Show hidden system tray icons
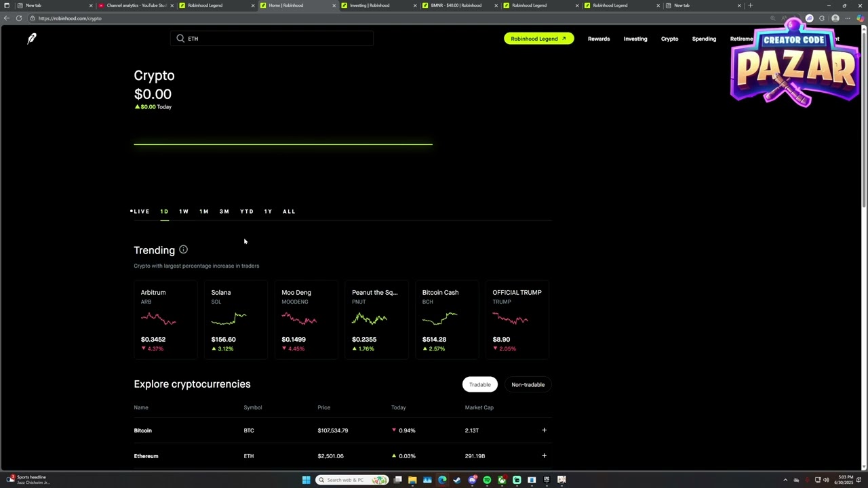The width and height of the screenshot is (868, 488). click(785, 480)
